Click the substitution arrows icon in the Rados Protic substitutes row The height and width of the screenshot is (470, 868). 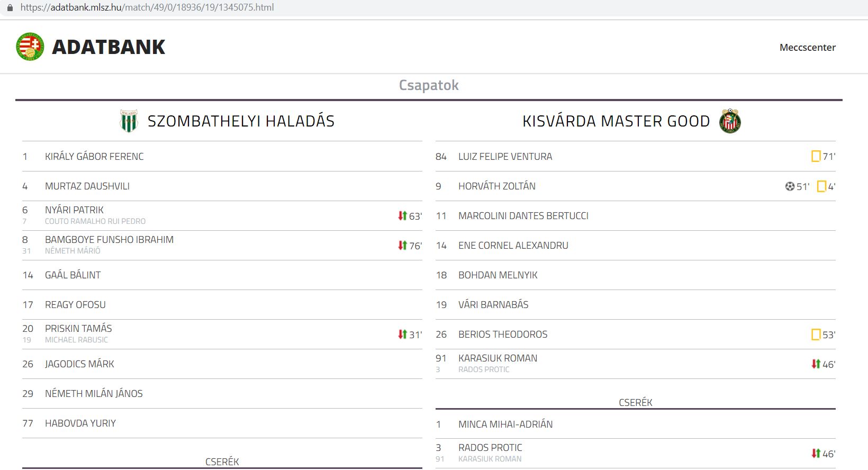816,453
